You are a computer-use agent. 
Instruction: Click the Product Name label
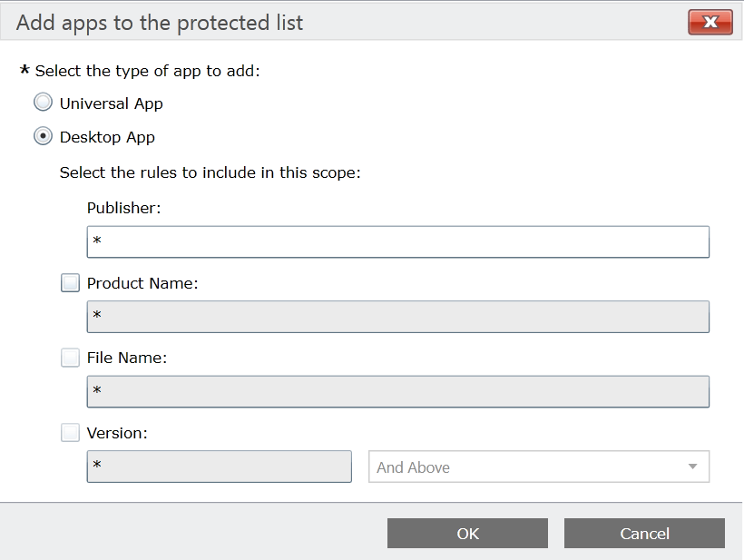[142, 283]
